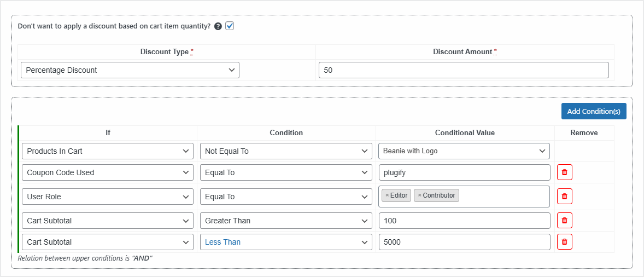Remove the Contributor role tag
Viewport: 644px width, 277px height.
coord(419,195)
